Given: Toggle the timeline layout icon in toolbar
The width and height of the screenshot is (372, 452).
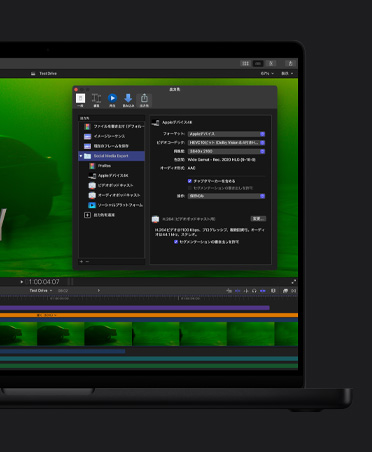Looking at the screenshot, I should tap(258, 63).
